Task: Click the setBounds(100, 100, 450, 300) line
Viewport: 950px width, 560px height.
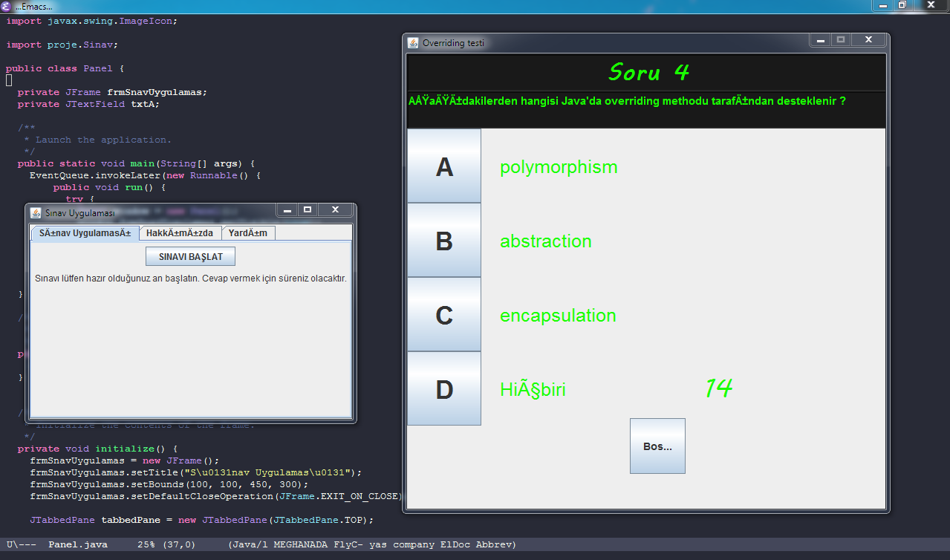Action: (169, 484)
